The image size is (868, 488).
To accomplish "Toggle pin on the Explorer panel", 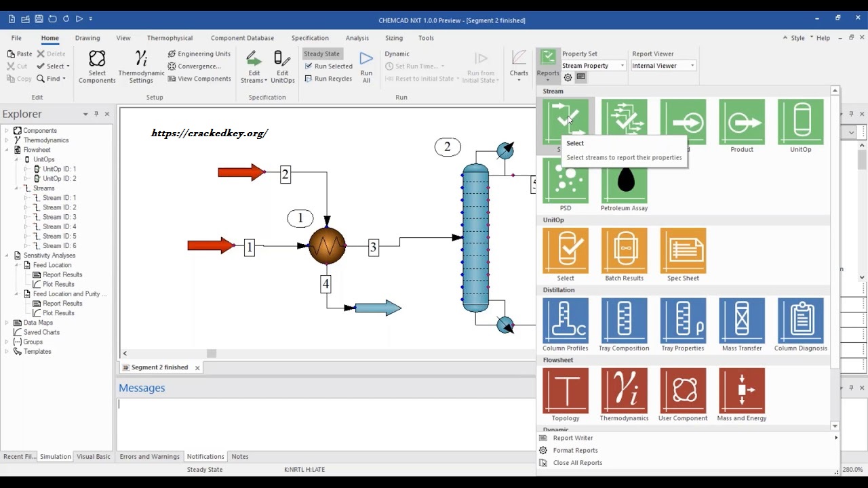I will point(96,114).
